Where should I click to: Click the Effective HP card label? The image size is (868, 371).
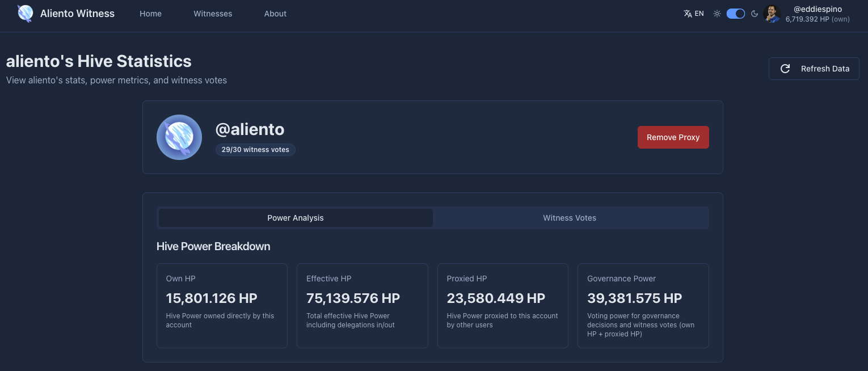(x=329, y=279)
